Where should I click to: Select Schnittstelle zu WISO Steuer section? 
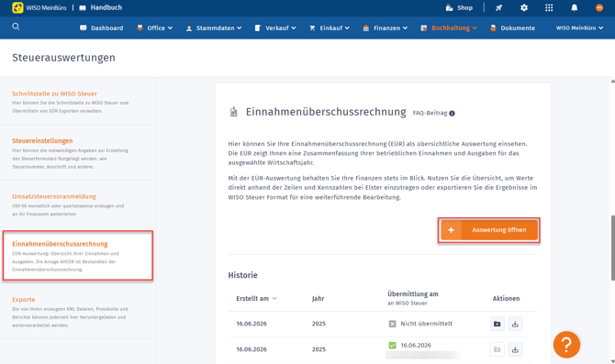[x=78, y=102]
